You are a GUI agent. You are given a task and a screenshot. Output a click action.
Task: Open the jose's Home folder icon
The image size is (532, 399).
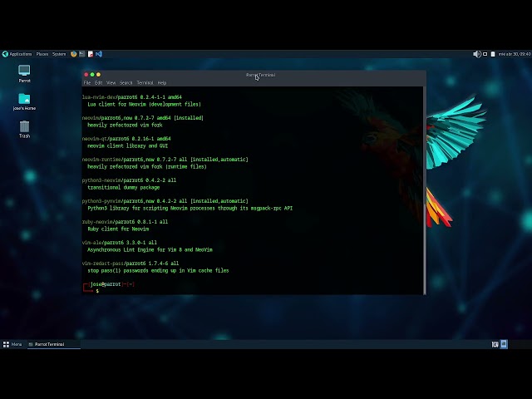click(24, 101)
